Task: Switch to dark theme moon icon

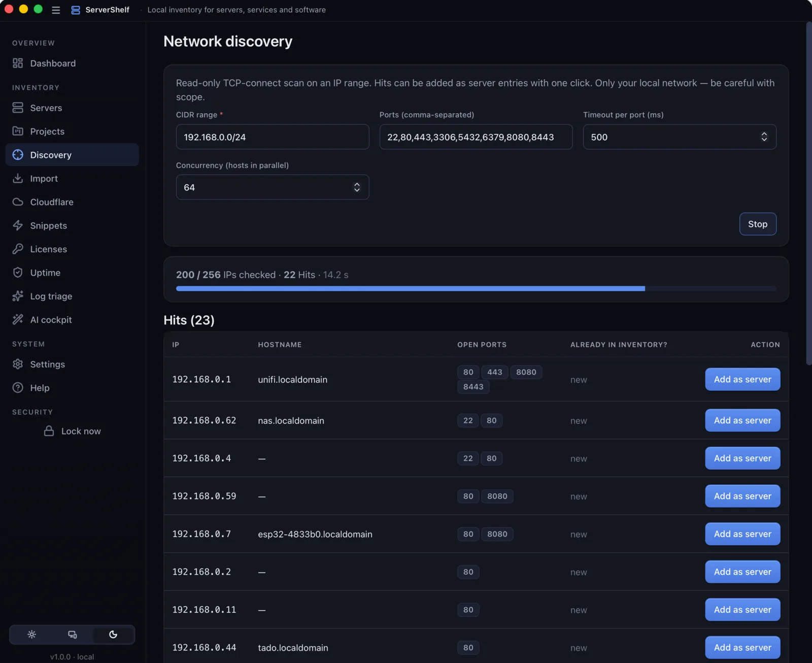Action: click(113, 635)
